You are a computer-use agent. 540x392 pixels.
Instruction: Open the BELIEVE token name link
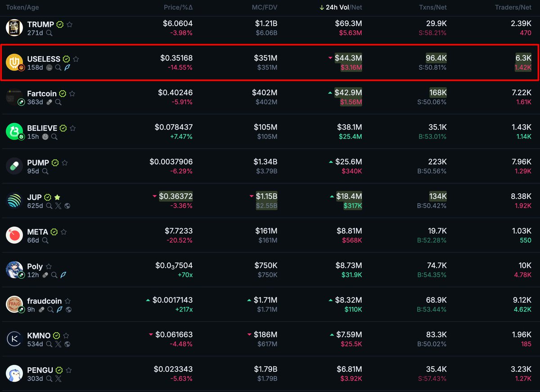(x=42, y=128)
